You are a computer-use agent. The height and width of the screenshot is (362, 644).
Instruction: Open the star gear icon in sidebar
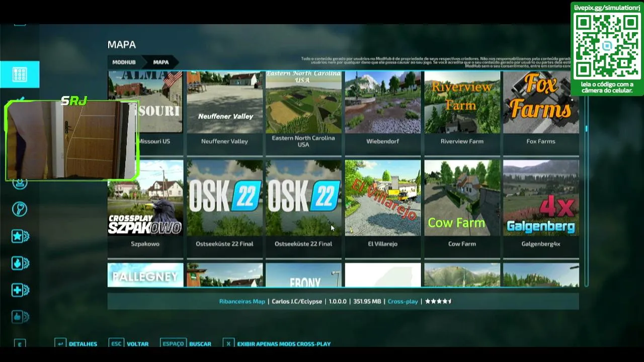(20, 236)
